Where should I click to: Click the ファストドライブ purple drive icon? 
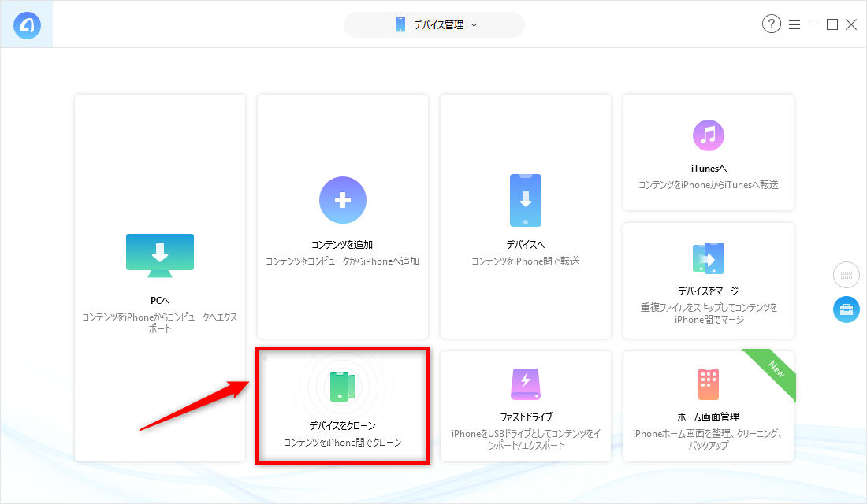coord(525,384)
